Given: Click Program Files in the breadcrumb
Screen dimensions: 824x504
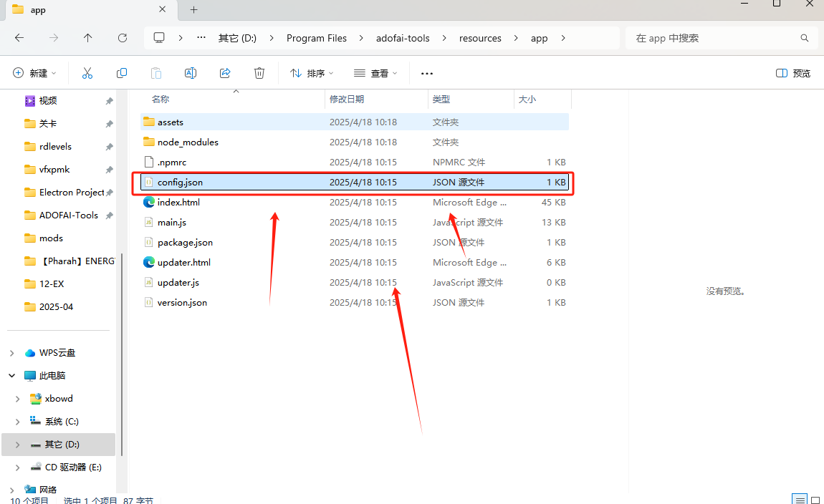Looking at the screenshot, I should tap(317, 38).
